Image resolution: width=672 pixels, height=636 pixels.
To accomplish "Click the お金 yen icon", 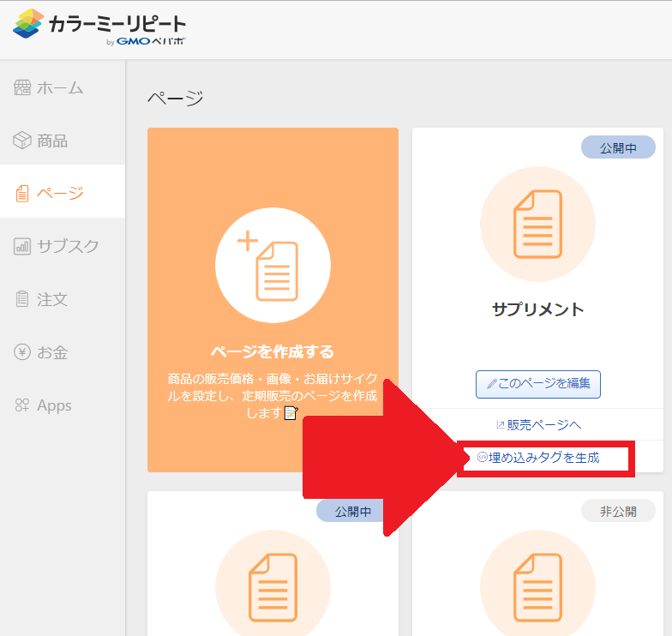I will (x=22, y=351).
